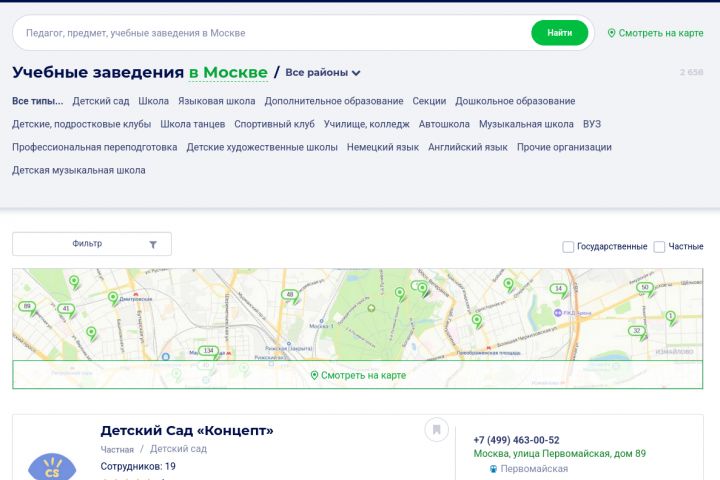
Task: Click the Смотреть на карте bar under the map
Action: point(358,375)
